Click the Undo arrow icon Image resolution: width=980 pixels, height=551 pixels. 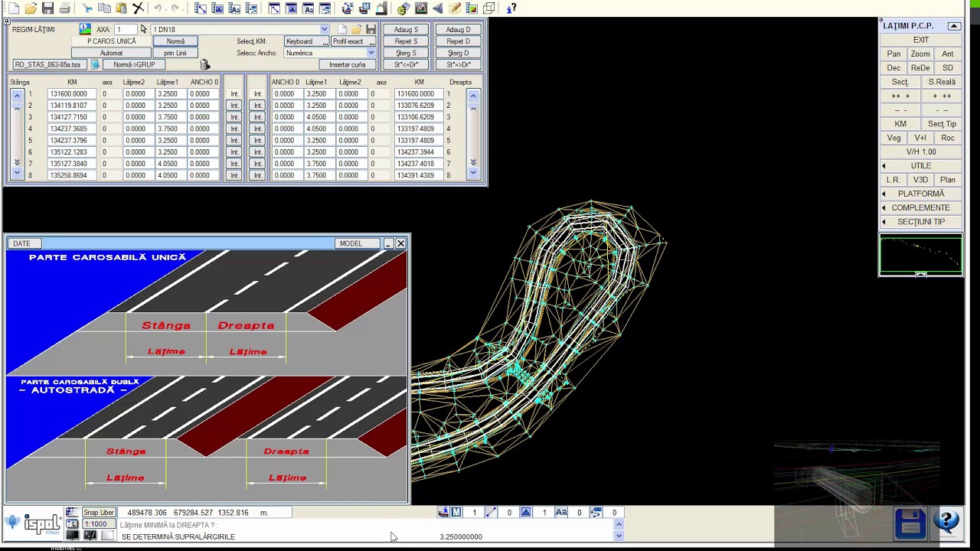pyautogui.click(x=158, y=8)
